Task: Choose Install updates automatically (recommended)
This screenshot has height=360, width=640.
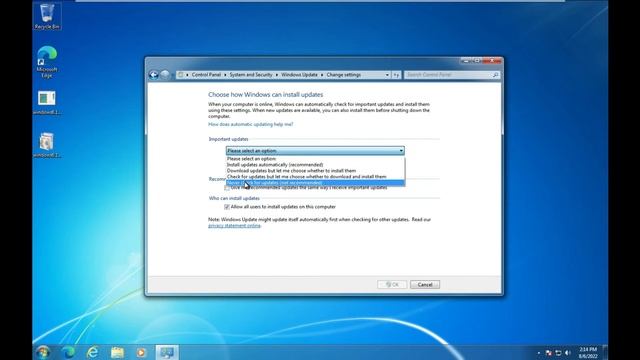Action: pos(315,165)
